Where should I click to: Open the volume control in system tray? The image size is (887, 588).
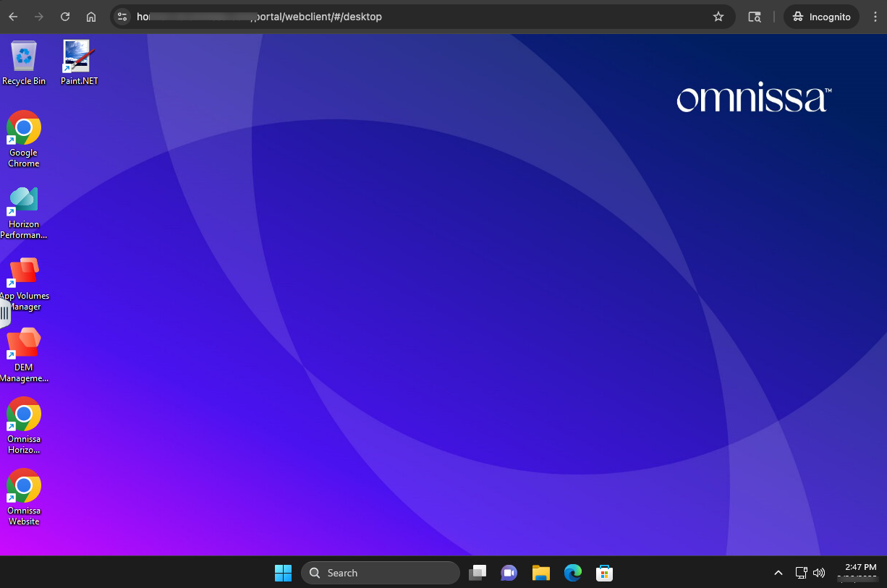[819, 573]
